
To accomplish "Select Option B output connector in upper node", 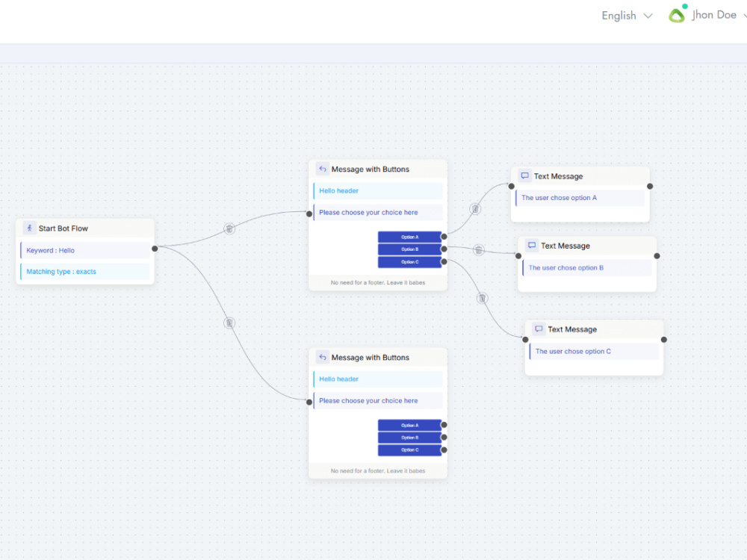I will (x=444, y=249).
